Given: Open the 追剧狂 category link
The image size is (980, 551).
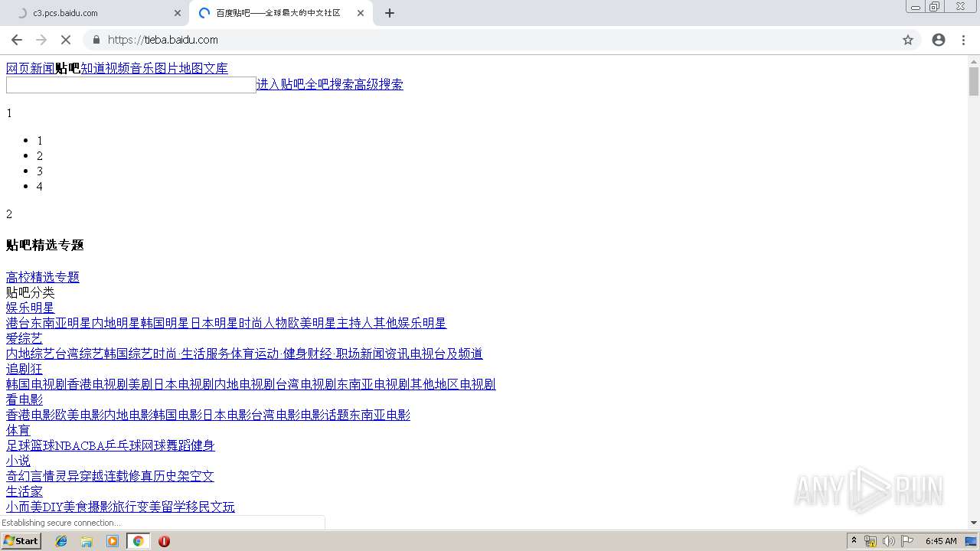Looking at the screenshot, I should tap(24, 369).
